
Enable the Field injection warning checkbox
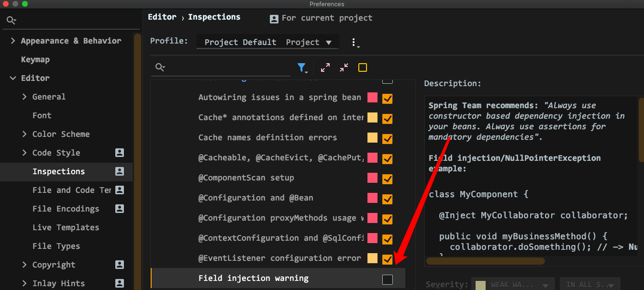tap(388, 279)
